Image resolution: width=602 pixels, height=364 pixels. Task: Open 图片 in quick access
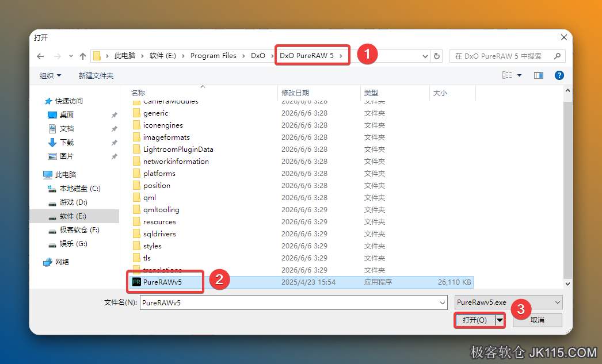[66, 156]
